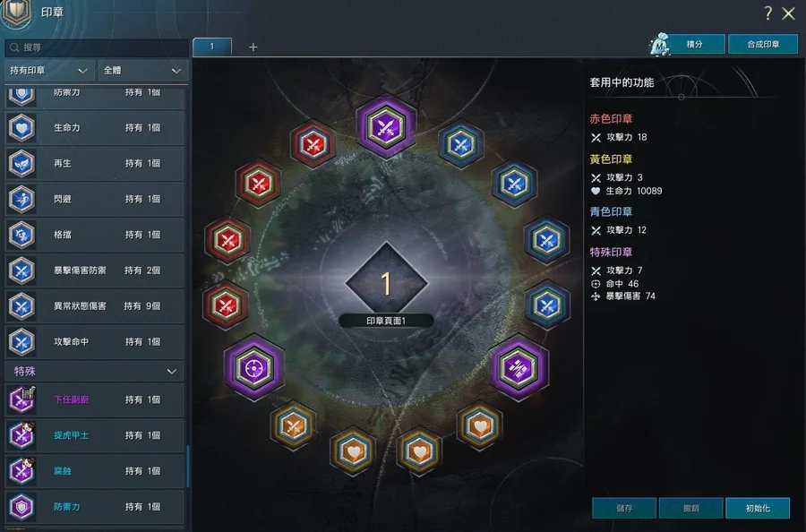Select the purple striped special seal on the right
Image resolution: width=806 pixels, height=532 pixels.
tap(519, 367)
